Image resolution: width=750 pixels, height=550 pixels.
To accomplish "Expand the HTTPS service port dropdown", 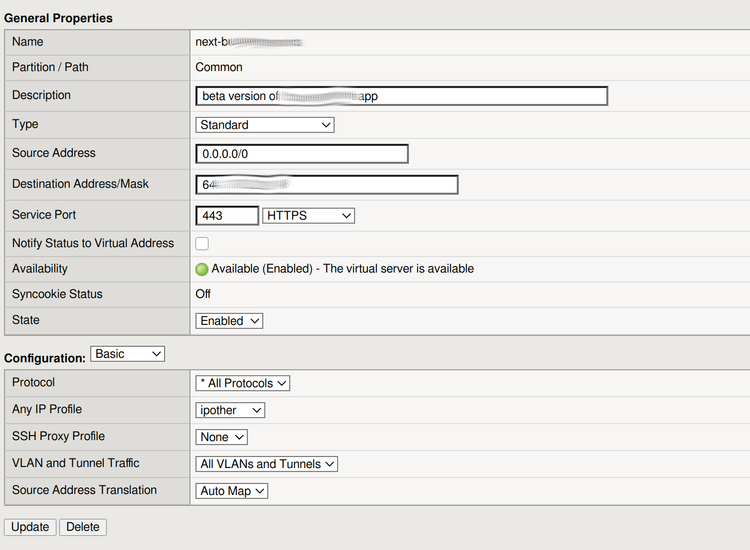I will (x=308, y=216).
